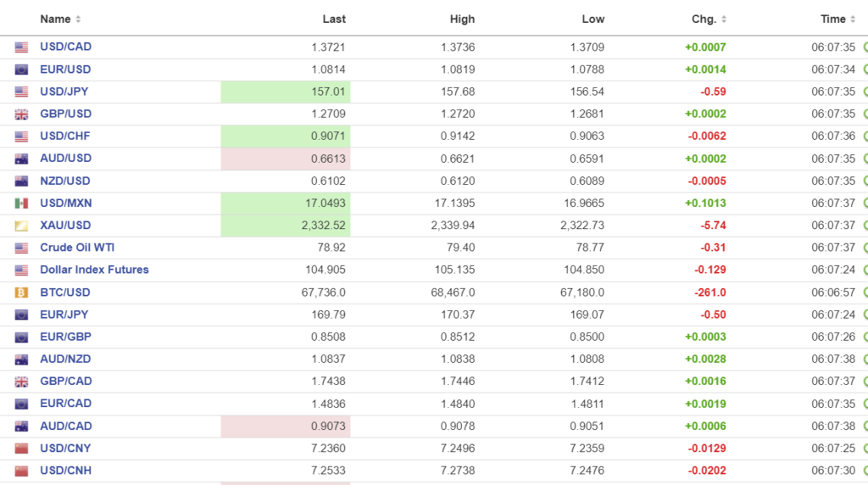Click the Mexican flag icon beside USD/MXN

point(21,203)
